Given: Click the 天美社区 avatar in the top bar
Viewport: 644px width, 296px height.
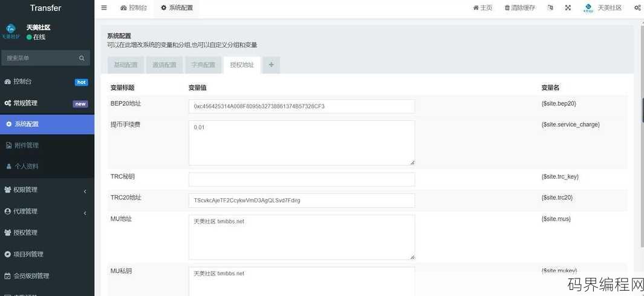Looking at the screenshot, I should [x=588, y=8].
